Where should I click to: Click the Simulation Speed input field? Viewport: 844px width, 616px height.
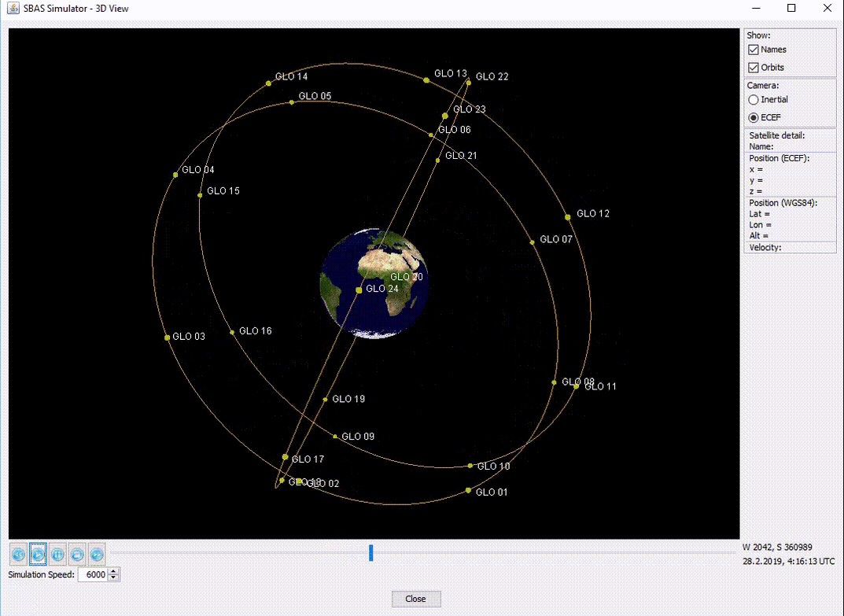(x=92, y=575)
